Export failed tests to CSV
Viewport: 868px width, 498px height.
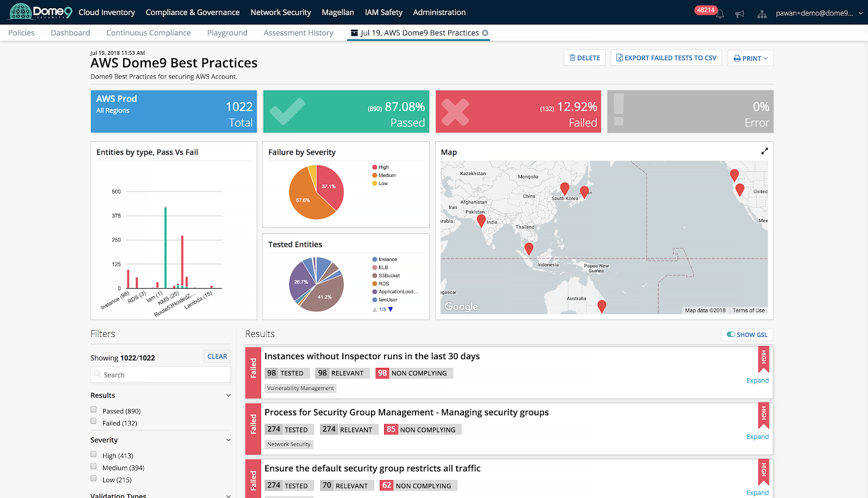(x=666, y=58)
